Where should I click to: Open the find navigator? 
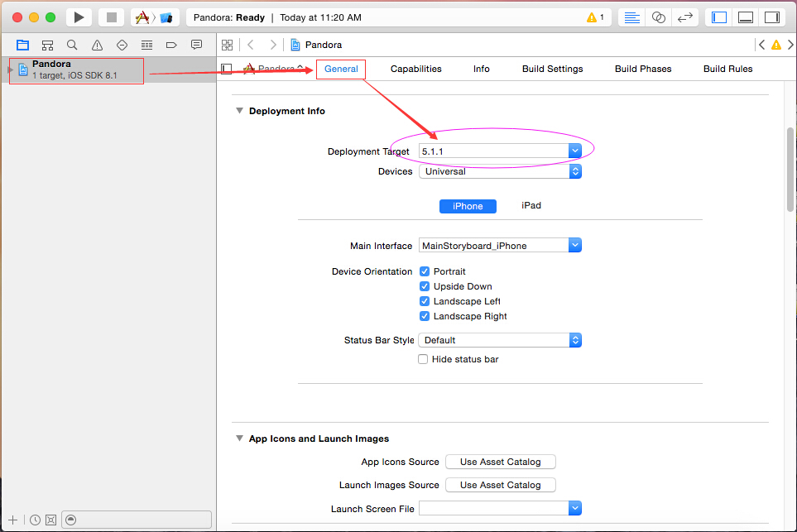click(x=72, y=46)
